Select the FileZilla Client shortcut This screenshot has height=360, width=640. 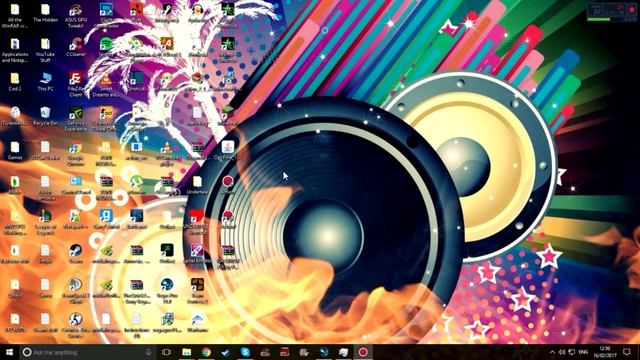(76, 84)
